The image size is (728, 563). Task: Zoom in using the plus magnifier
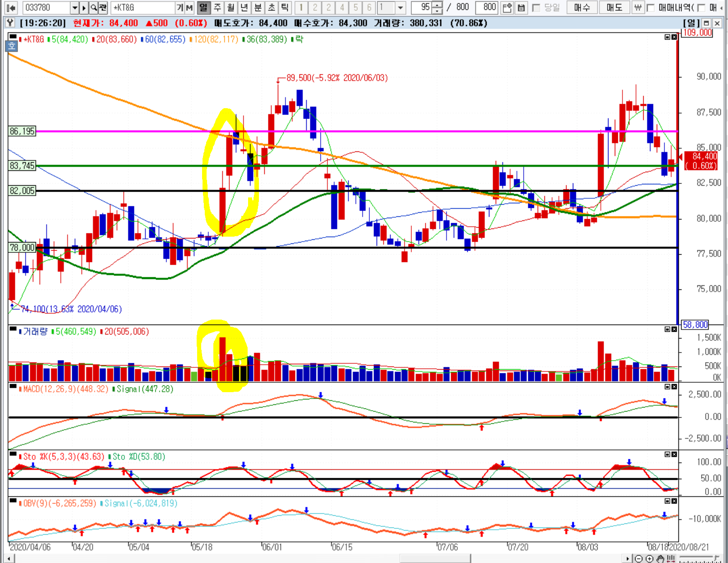coord(650,559)
